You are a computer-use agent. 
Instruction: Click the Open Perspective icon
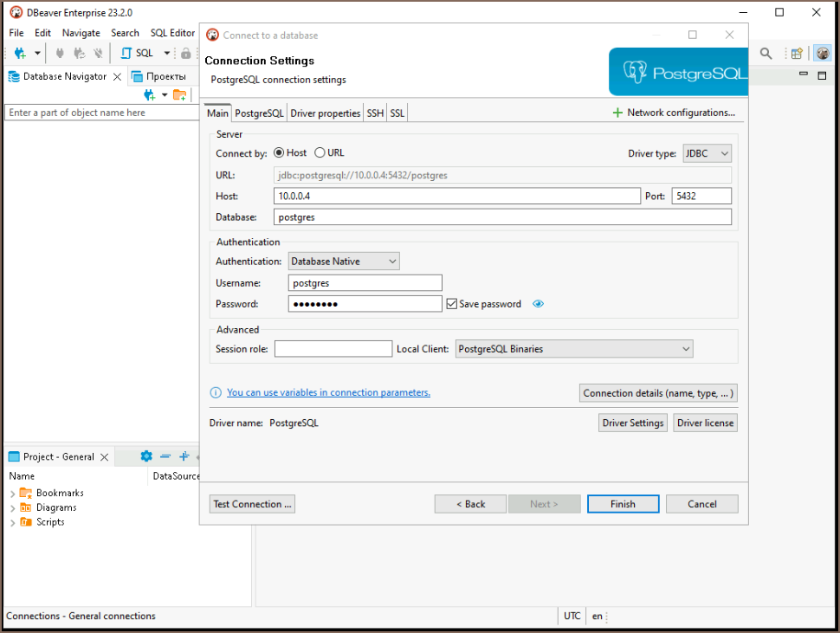797,54
